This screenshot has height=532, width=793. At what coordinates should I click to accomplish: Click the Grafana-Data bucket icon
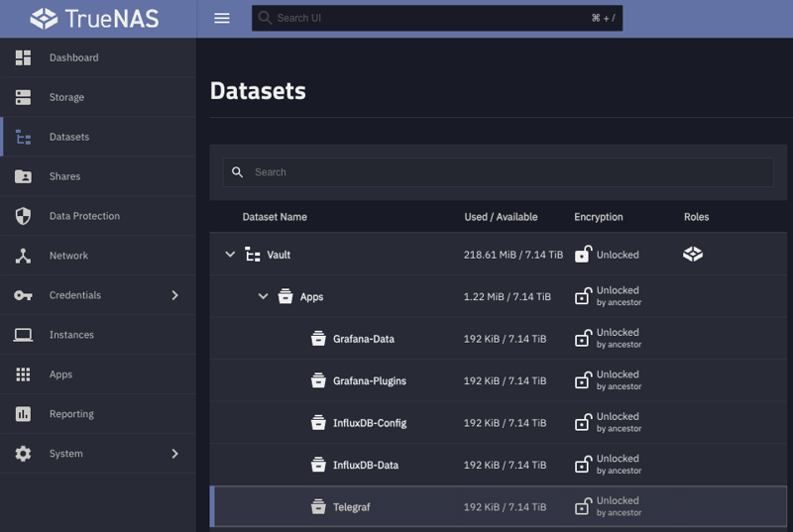pyautogui.click(x=318, y=338)
